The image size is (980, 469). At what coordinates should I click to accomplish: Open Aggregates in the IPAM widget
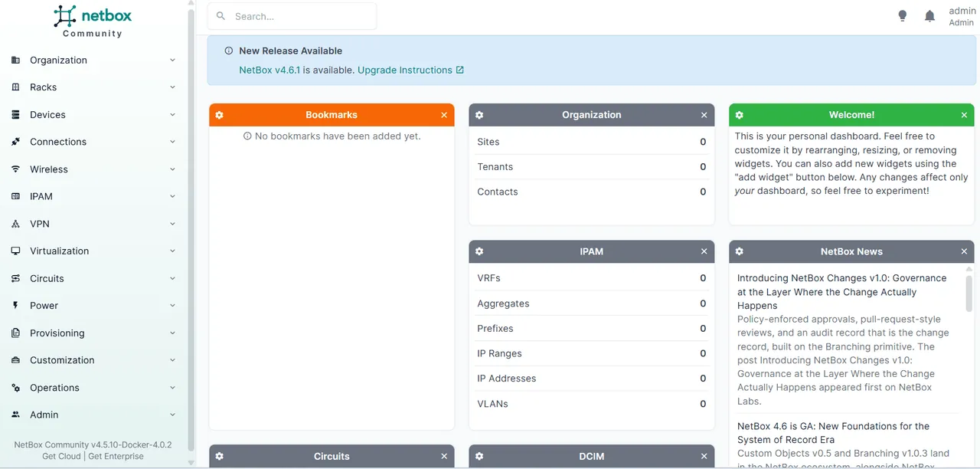pos(503,303)
